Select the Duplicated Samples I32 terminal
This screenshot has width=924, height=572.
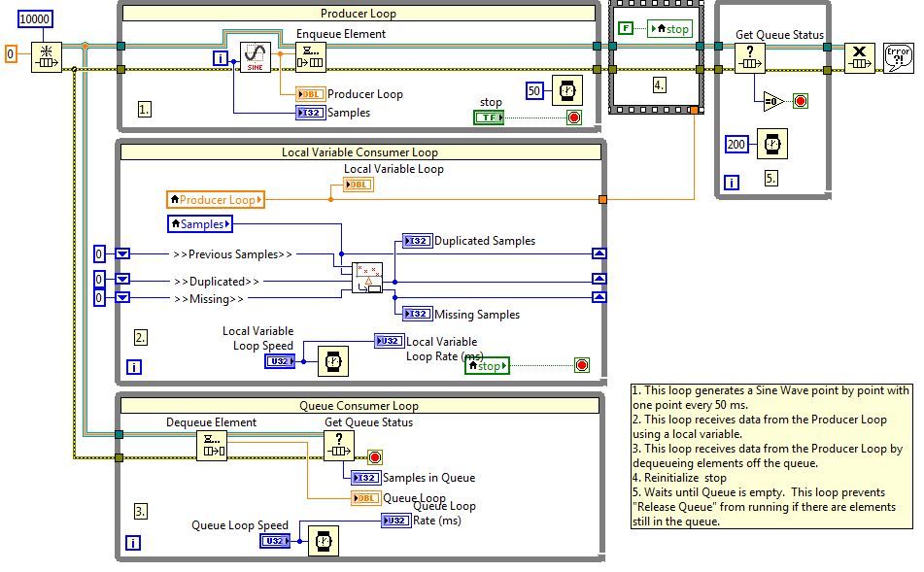tap(417, 240)
